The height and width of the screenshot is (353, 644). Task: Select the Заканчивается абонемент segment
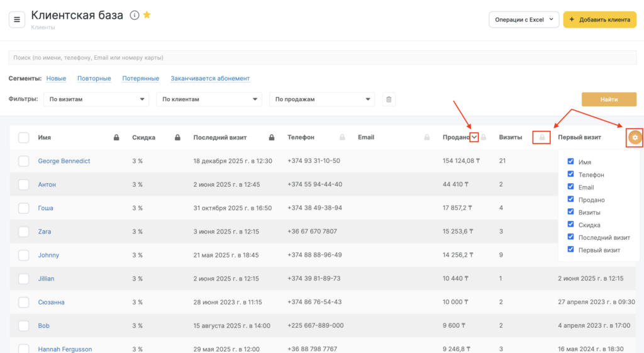point(210,79)
